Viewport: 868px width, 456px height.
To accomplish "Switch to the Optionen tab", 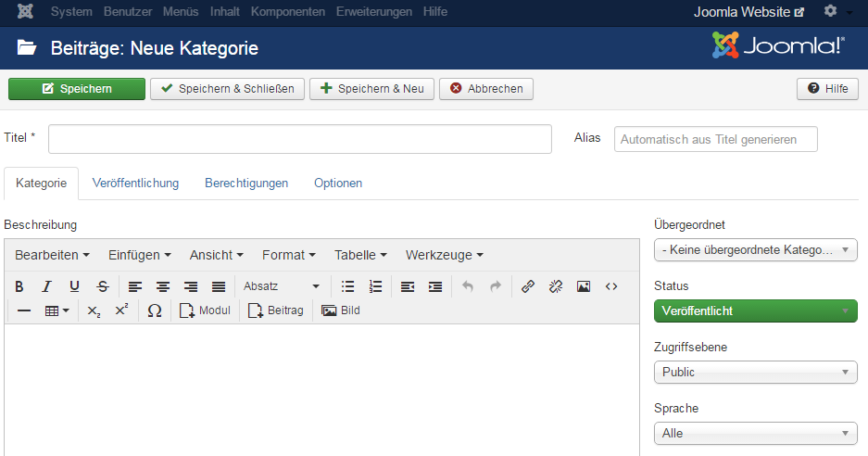I will pyautogui.click(x=338, y=184).
